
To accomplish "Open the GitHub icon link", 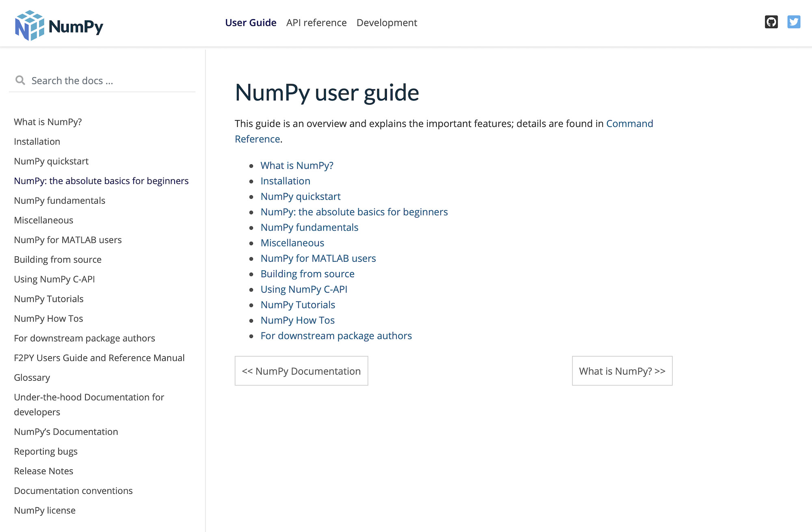I will 771,22.
